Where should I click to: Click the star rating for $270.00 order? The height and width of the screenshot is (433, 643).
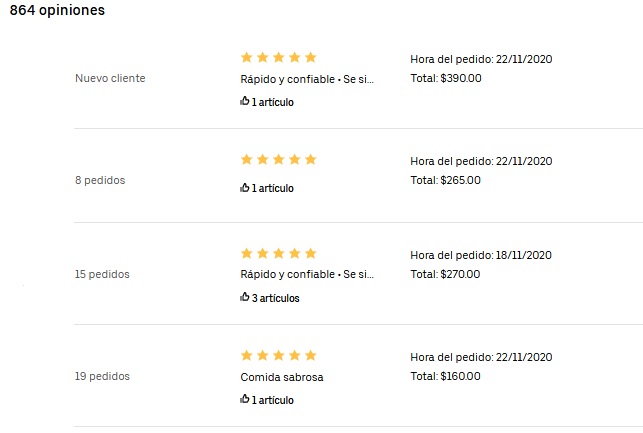278,253
